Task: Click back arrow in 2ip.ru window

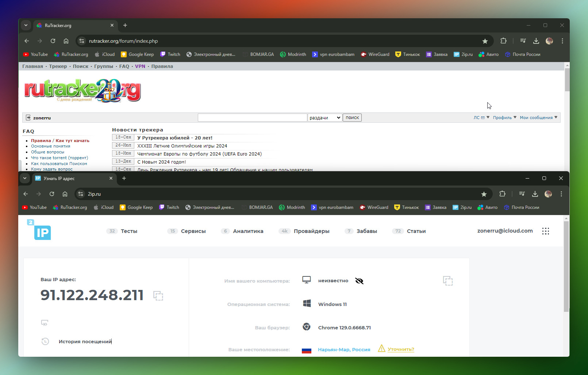Action: (26, 194)
